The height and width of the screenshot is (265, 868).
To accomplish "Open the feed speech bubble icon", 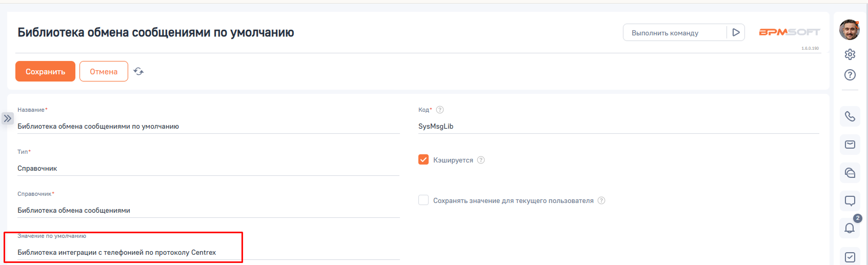I will [850, 201].
